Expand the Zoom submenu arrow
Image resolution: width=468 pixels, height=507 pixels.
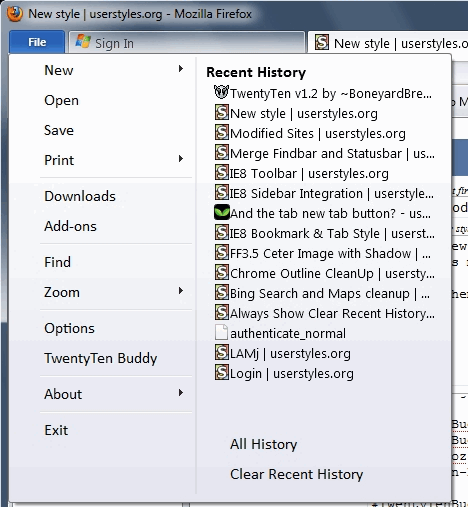(x=181, y=291)
